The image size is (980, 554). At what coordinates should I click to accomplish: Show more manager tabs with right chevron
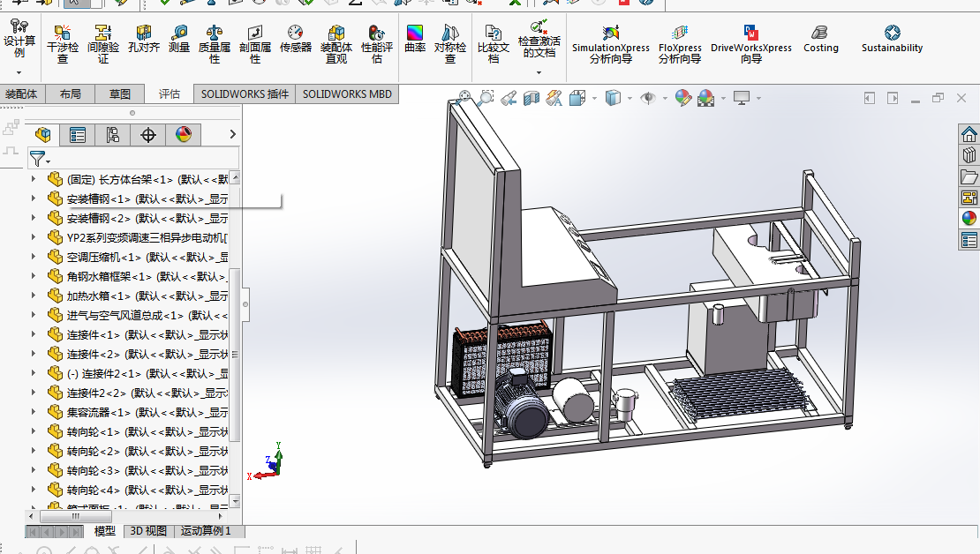coord(232,134)
